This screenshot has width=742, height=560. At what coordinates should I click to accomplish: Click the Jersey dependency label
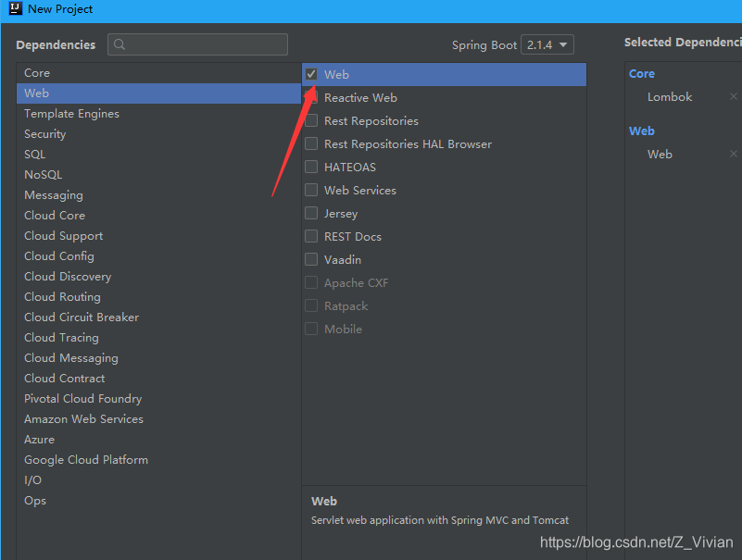[x=341, y=214]
